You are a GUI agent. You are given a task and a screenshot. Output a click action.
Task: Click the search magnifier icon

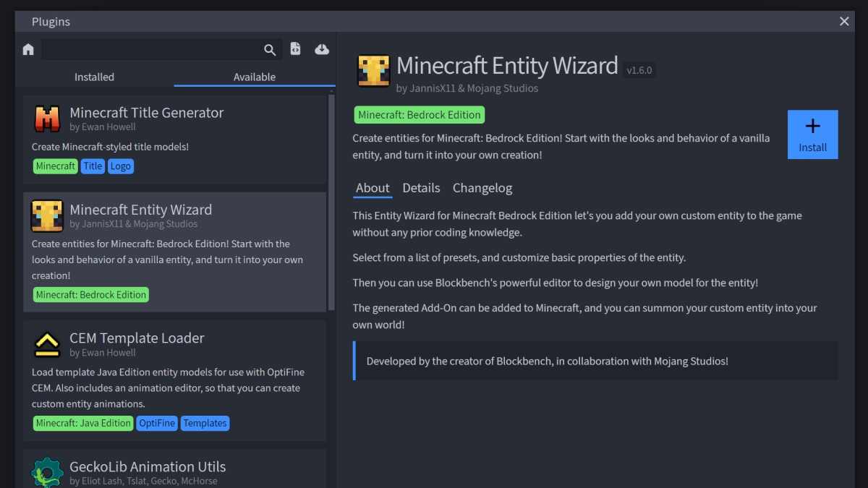click(x=270, y=49)
